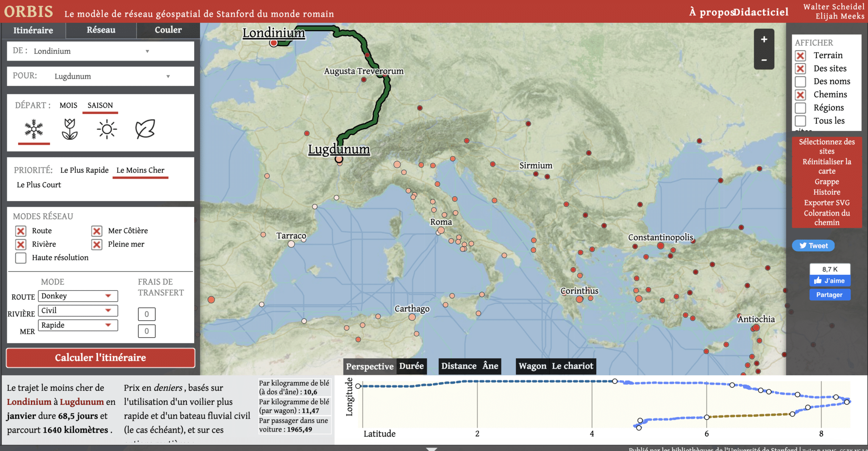Uncheck the Terrain display option
The height and width of the screenshot is (451, 868).
click(x=800, y=56)
